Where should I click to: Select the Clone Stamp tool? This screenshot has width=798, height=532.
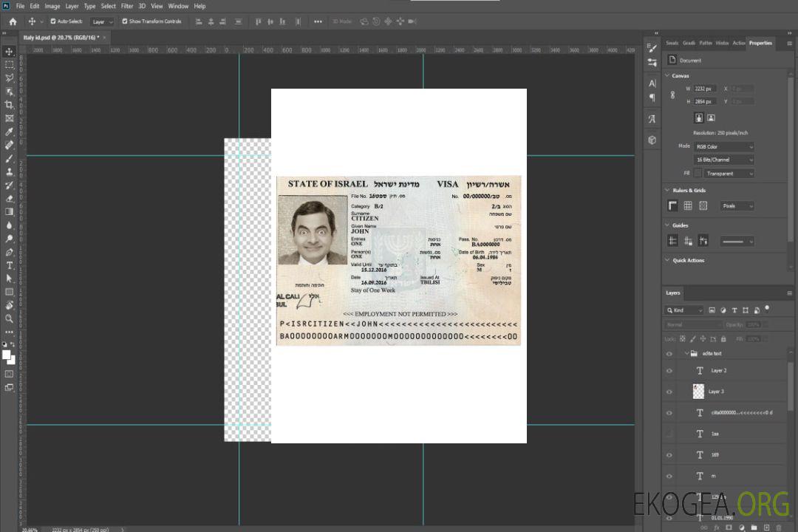click(9, 172)
